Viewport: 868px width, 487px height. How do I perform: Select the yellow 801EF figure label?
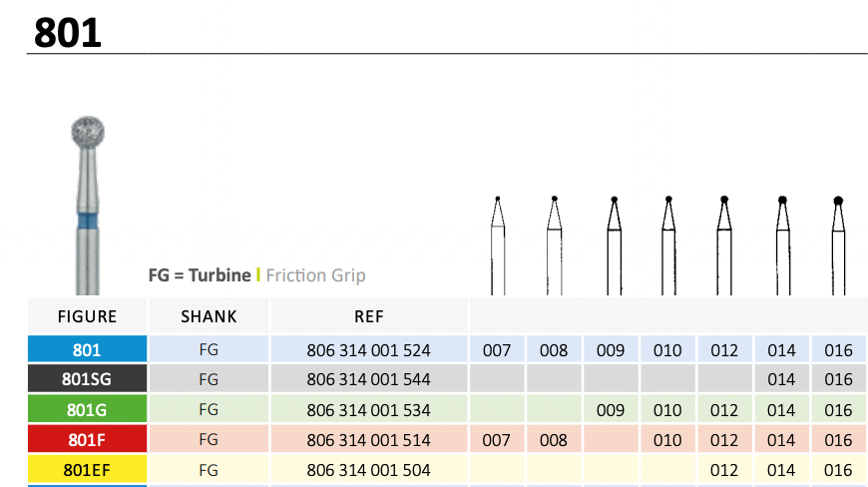click(87, 470)
